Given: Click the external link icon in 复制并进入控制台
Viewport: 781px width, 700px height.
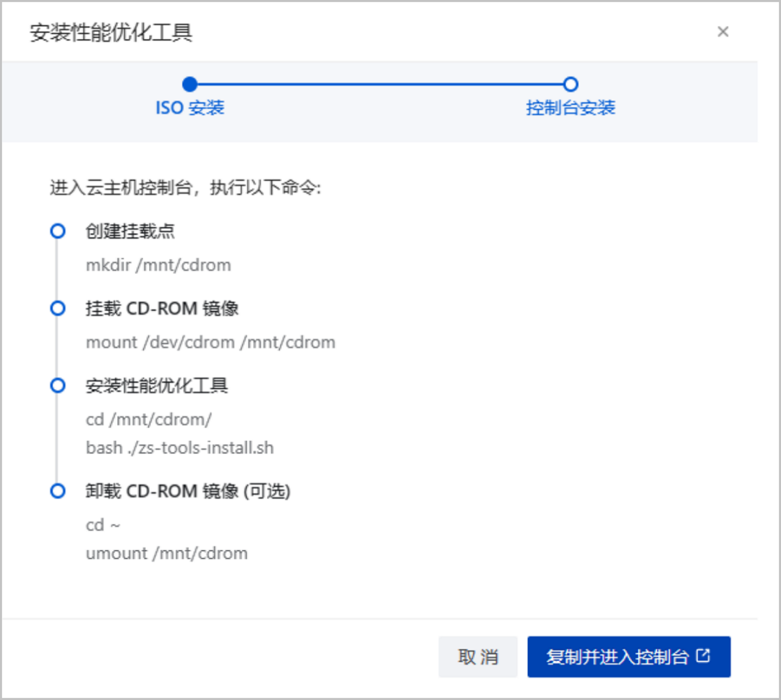Looking at the screenshot, I should click(703, 656).
